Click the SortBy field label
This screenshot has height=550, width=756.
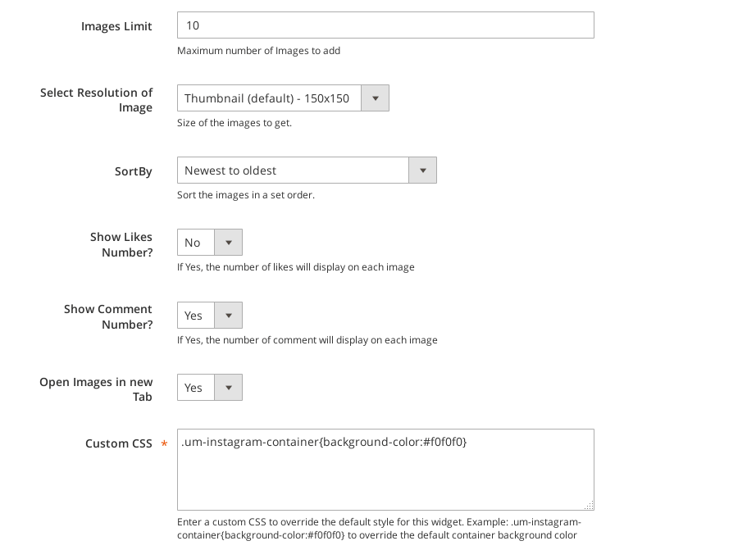pos(133,171)
